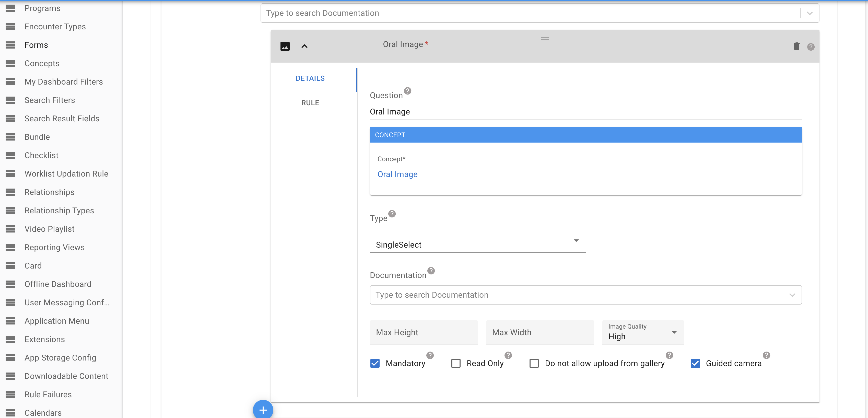The image size is (868, 418).
Task: Click the top Documentation search box
Action: point(540,13)
